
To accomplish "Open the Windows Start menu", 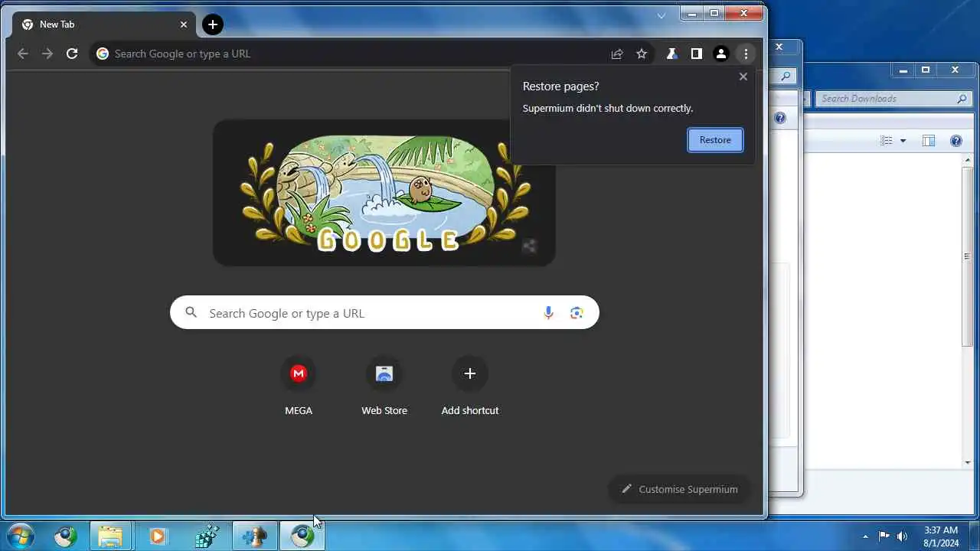I will pos(21,536).
